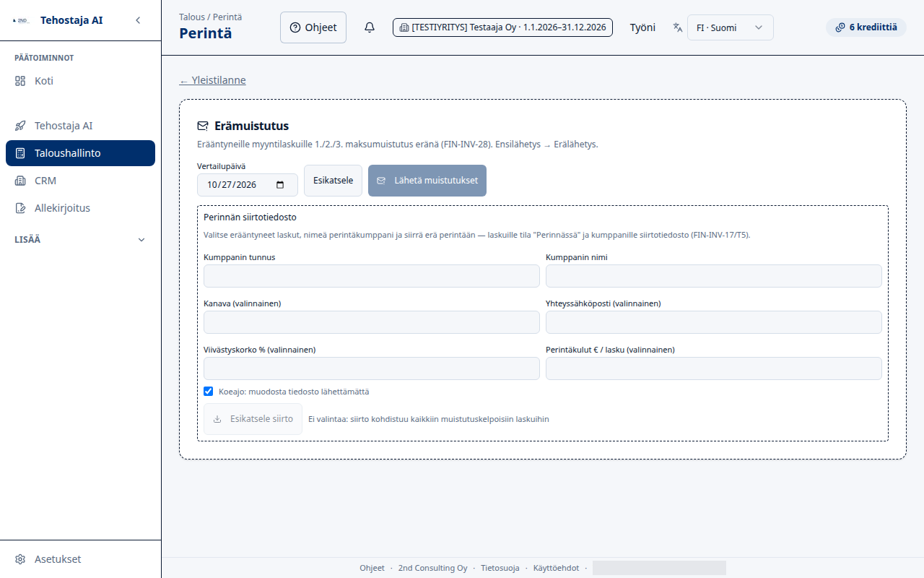Expand the LISÄÄ section
The image size is (924, 578).
pos(80,240)
